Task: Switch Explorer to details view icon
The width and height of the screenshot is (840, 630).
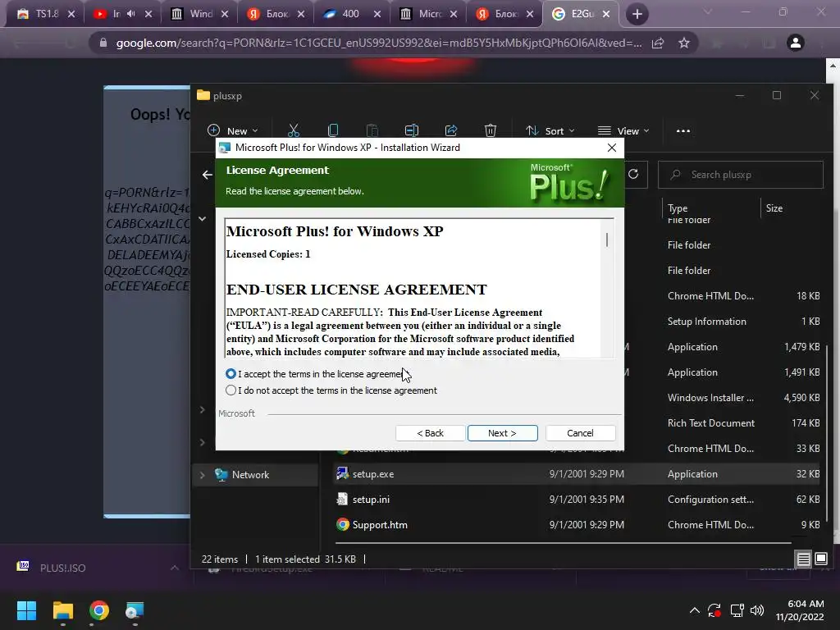Action: coord(803,559)
